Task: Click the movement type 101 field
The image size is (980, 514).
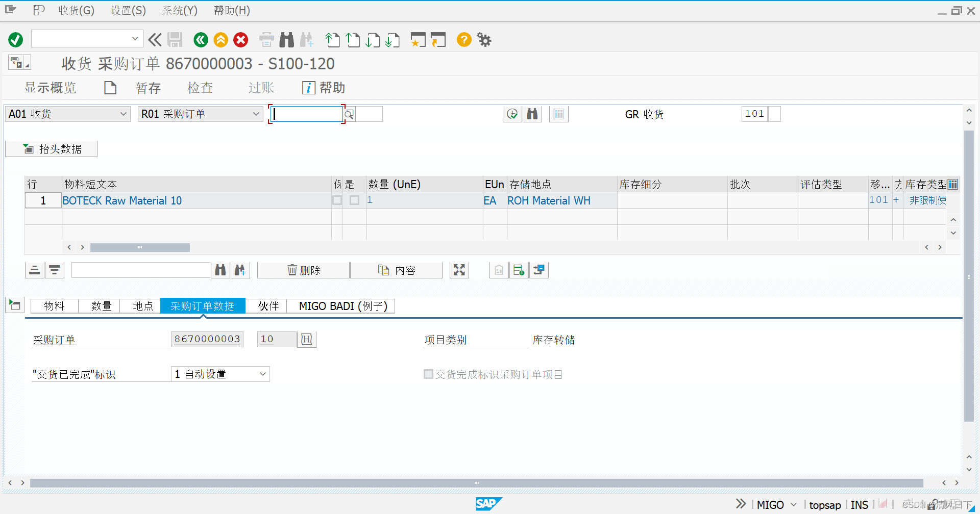Action: (x=754, y=114)
